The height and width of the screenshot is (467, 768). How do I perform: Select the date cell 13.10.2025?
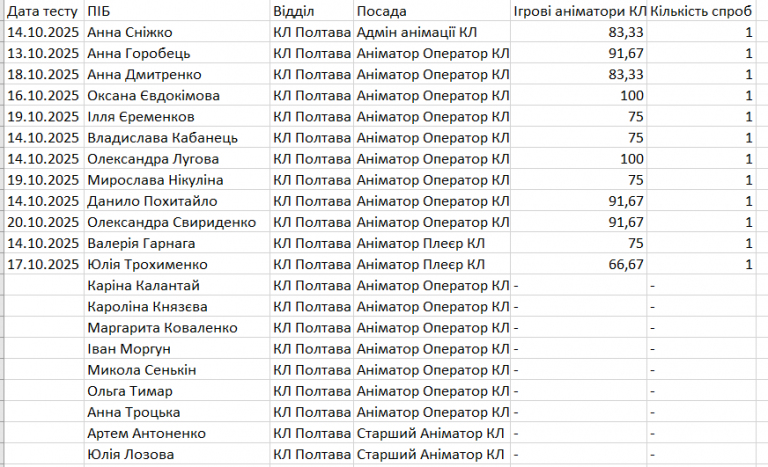click(42, 53)
